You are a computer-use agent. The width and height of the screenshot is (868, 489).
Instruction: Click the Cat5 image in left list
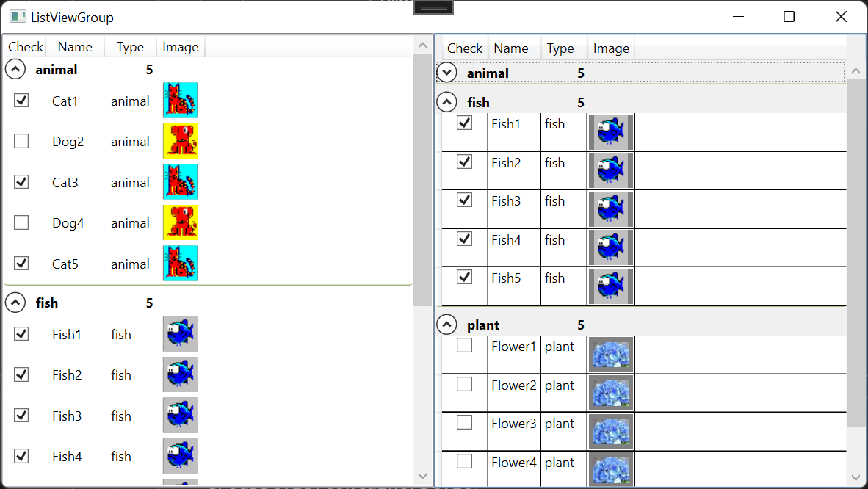point(181,263)
